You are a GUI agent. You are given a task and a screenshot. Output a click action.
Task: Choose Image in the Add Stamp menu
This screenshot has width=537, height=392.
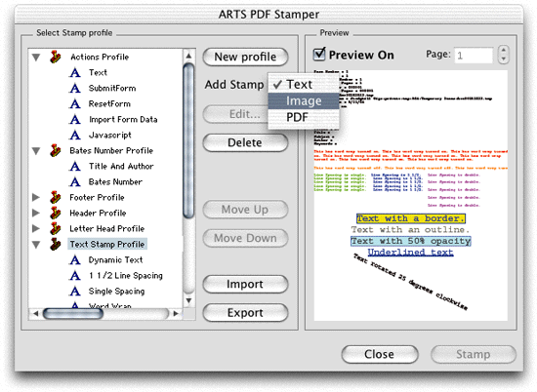coord(304,100)
